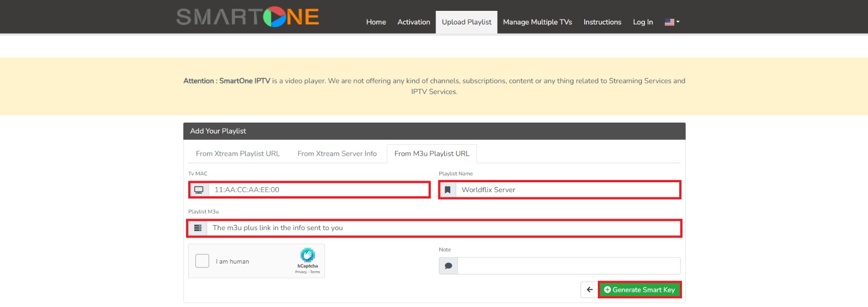Screen dimensions: 868x307
Task: Go to the Home page
Action: [376, 22]
